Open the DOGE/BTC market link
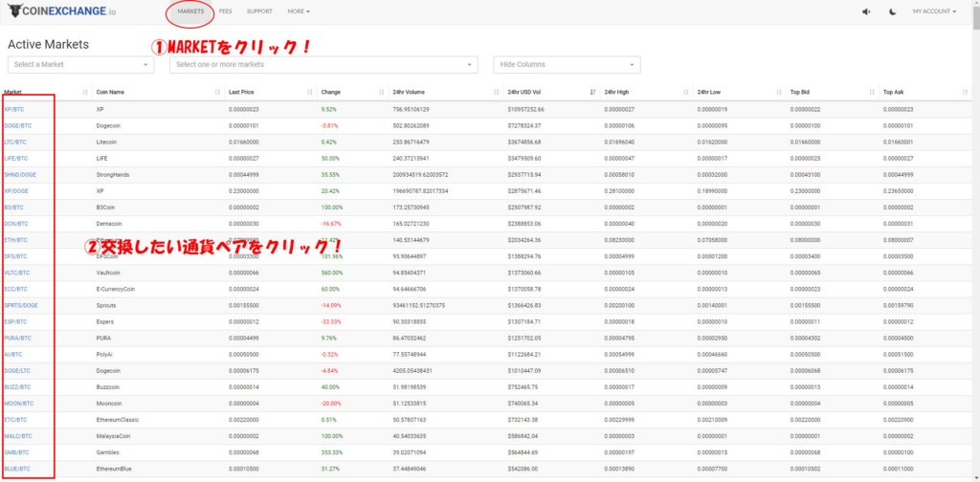980x482 pixels. point(17,125)
